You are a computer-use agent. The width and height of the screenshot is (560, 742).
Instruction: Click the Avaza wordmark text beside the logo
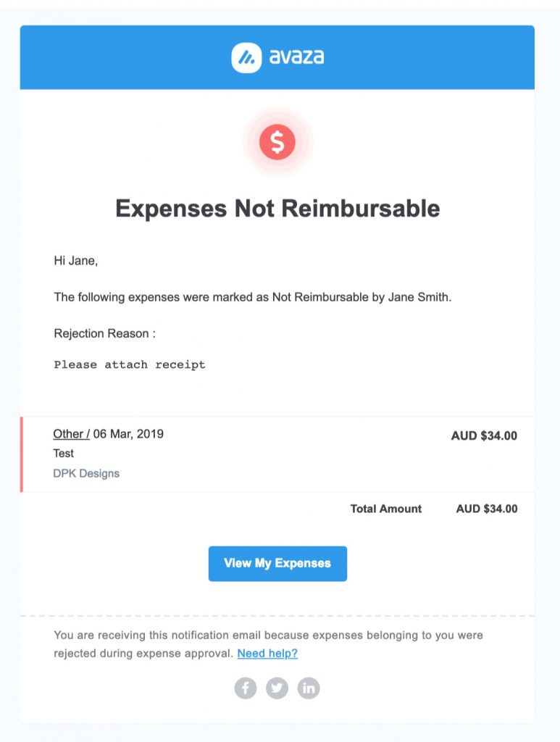(x=297, y=55)
